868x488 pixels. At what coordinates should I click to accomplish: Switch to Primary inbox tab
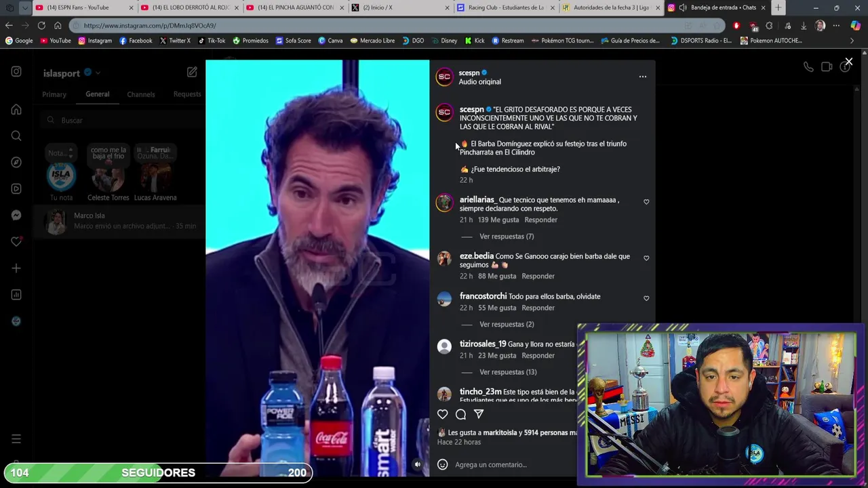(x=54, y=94)
